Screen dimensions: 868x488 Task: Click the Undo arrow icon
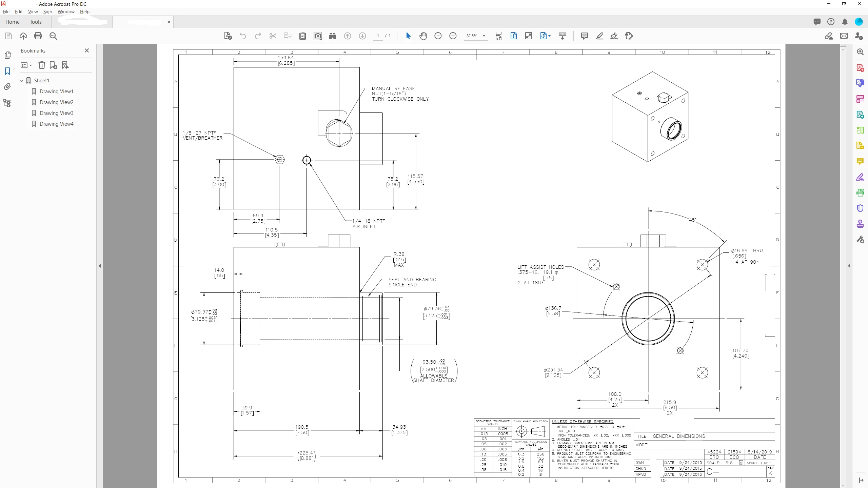pyautogui.click(x=243, y=36)
